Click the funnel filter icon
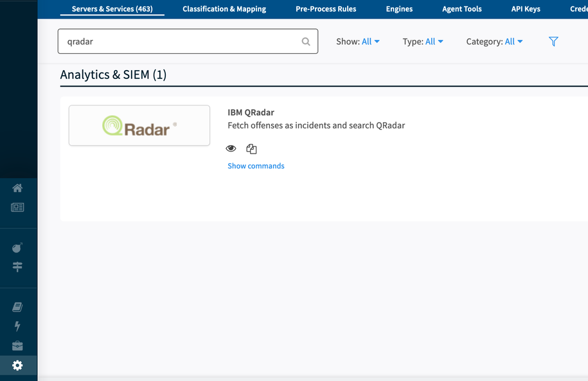Viewport: 588px width, 381px height. [553, 41]
